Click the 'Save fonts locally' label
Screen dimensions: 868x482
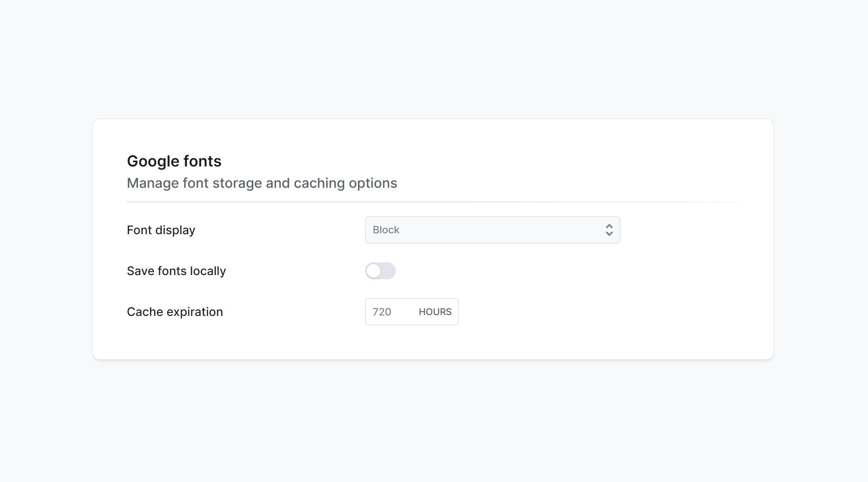click(176, 271)
